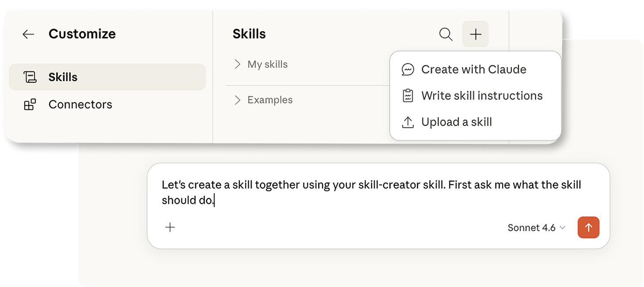644x287 pixels.
Task: Choose Create with Claude from the menu
Action: tap(475, 70)
